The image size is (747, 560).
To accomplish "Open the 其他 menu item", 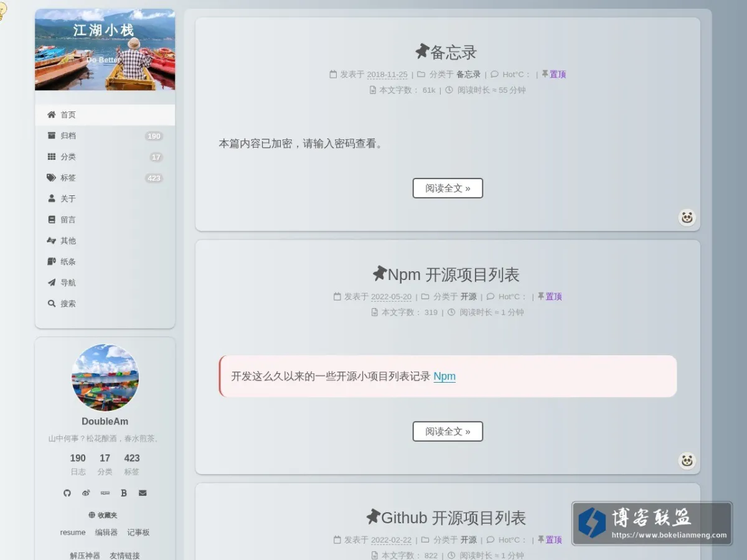I will pos(105,241).
